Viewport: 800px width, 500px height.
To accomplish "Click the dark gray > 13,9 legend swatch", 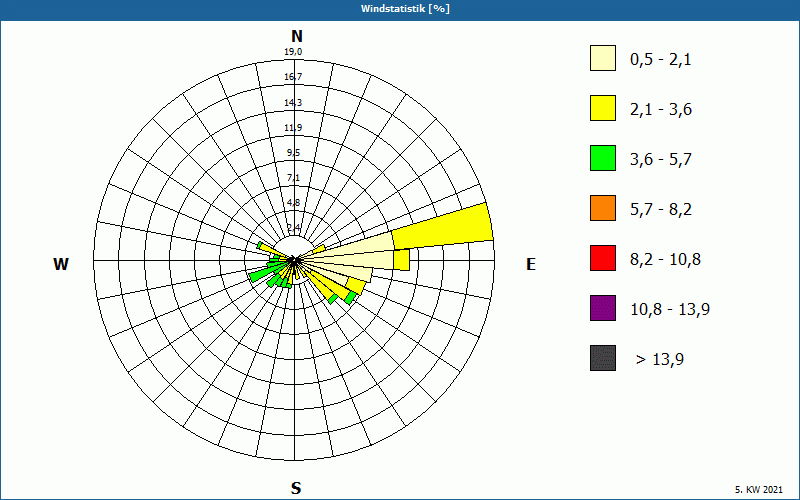I will click(x=603, y=358).
